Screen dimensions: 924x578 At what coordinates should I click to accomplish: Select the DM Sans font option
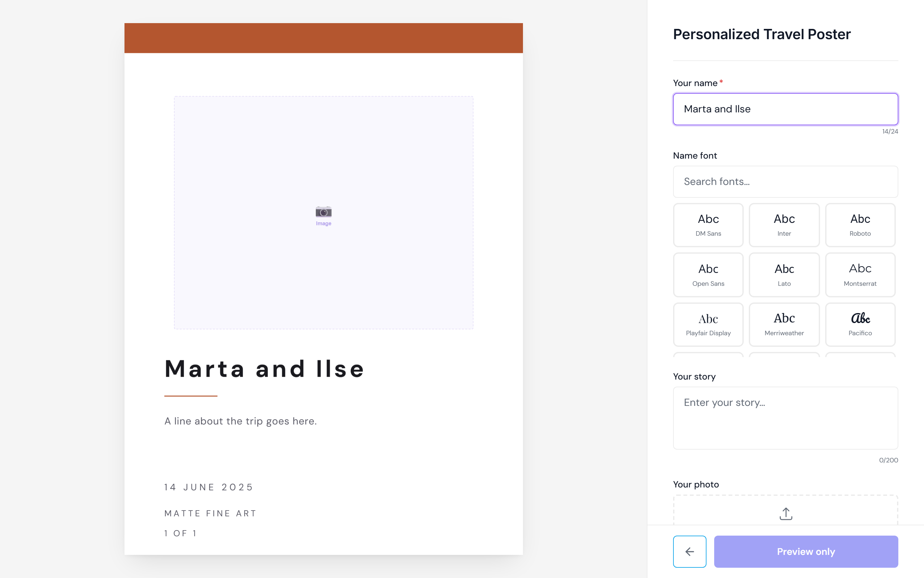708,225
